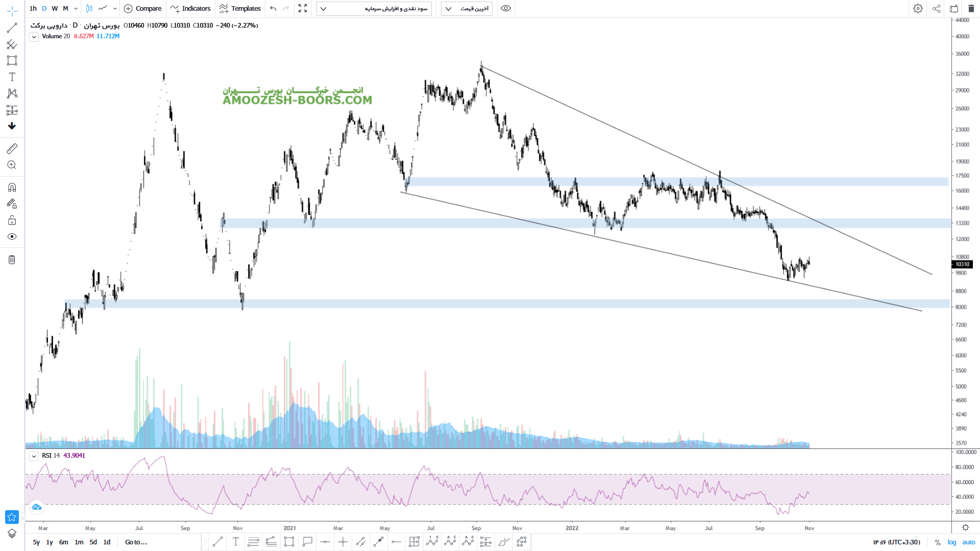Click the trash remove drawings icon
Viewport: 980px width, 551px height.
[x=12, y=260]
